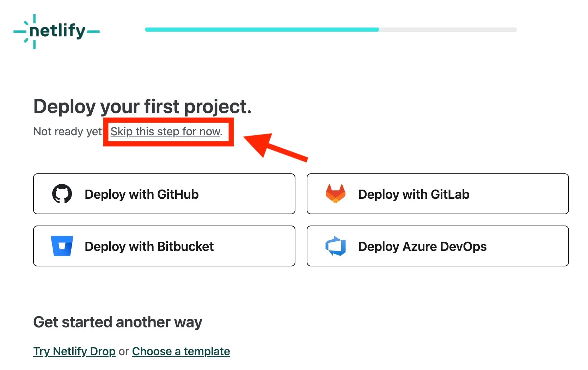The width and height of the screenshot is (588, 370).
Task: Click the GitHub octocat icon
Action: pyautogui.click(x=62, y=194)
